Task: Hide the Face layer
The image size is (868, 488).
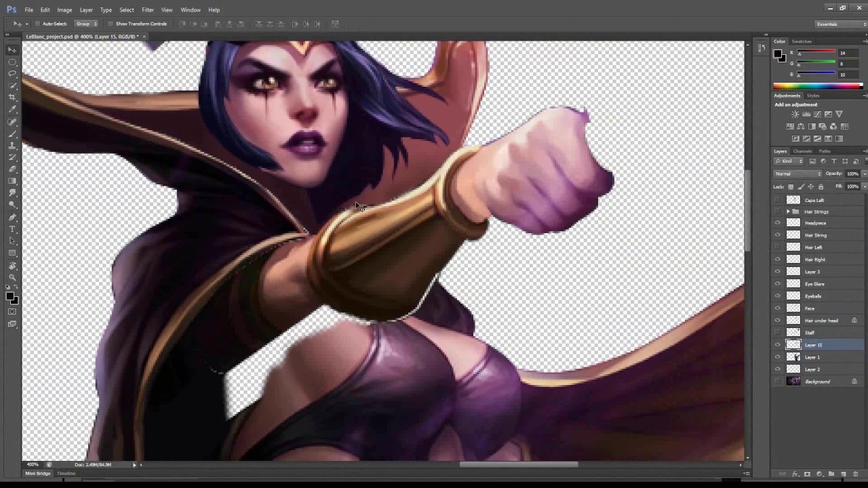Action: [x=778, y=308]
